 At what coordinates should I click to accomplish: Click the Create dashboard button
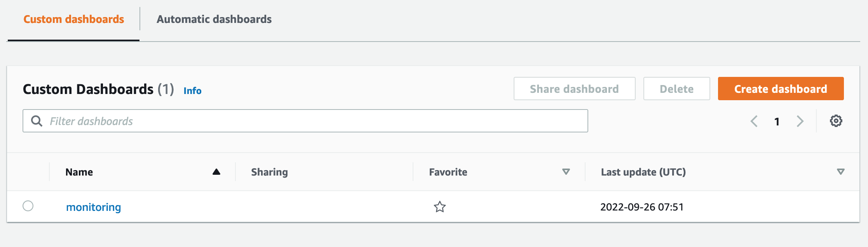pyautogui.click(x=781, y=89)
